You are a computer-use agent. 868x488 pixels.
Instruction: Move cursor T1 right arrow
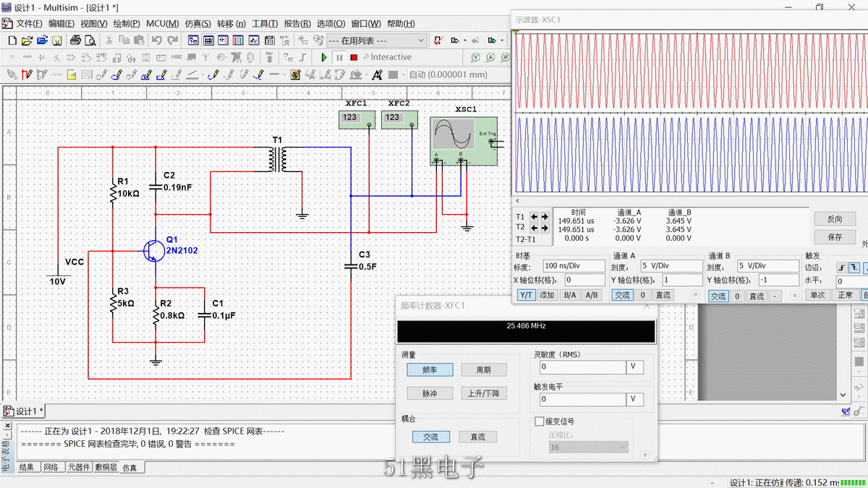pyautogui.click(x=544, y=217)
